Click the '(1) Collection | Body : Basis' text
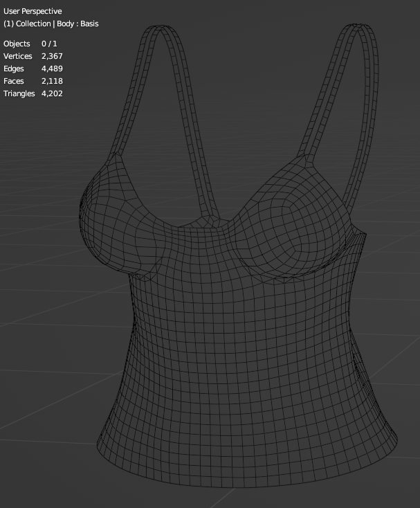420x508 pixels. pos(51,24)
